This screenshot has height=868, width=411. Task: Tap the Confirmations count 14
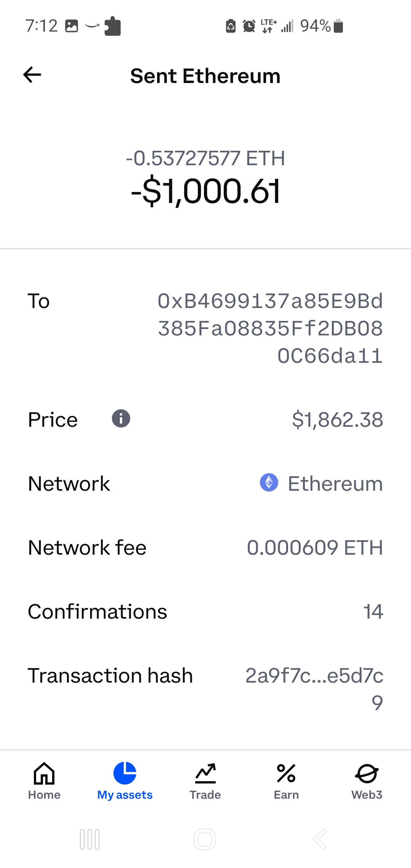(x=373, y=611)
